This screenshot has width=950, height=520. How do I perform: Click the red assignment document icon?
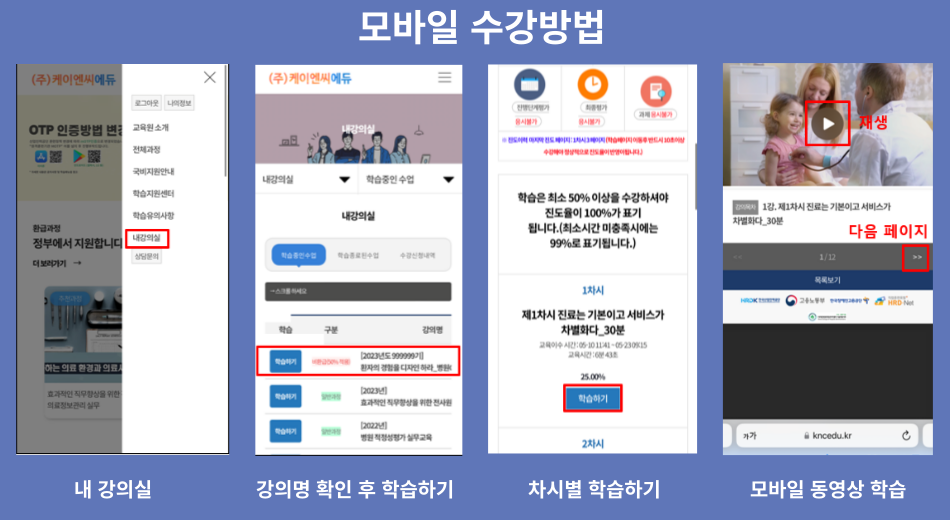click(656, 92)
